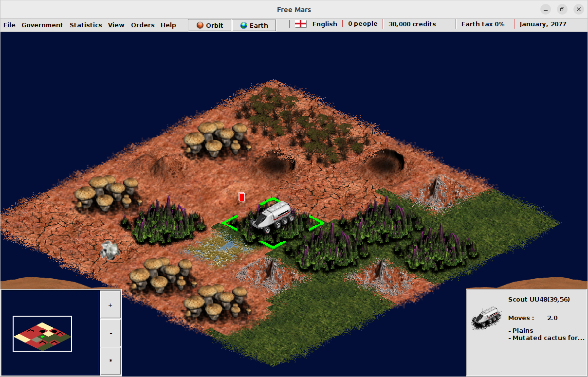The height and width of the screenshot is (377, 588).
Task: Expand the Help menu
Action: [168, 25]
